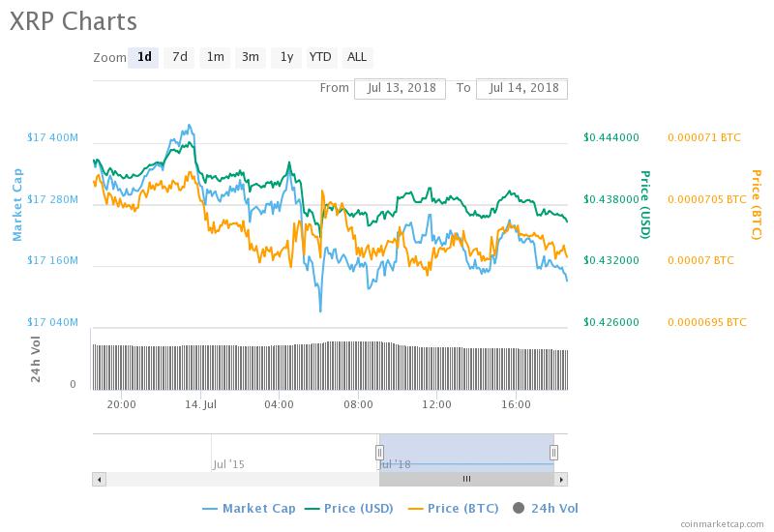The width and height of the screenshot is (774, 532).
Task: Click the coinmarketcap.com credit link
Action: coord(722,524)
